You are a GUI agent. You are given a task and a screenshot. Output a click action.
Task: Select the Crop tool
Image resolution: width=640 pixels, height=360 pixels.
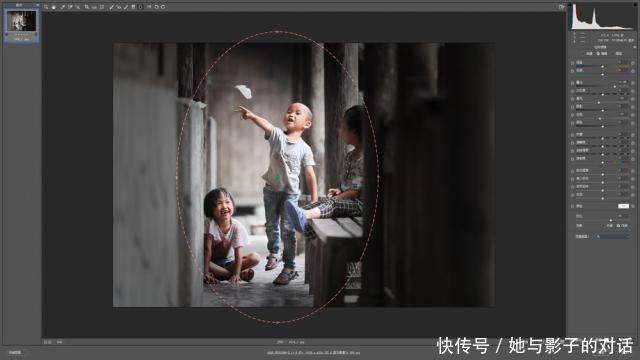(x=87, y=7)
